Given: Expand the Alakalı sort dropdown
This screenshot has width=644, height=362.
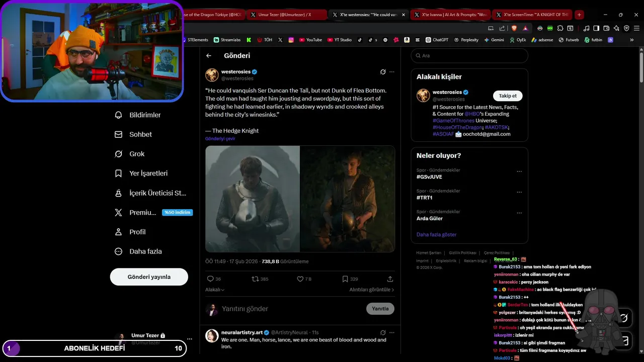Looking at the screenshot, I should point(215,290).
